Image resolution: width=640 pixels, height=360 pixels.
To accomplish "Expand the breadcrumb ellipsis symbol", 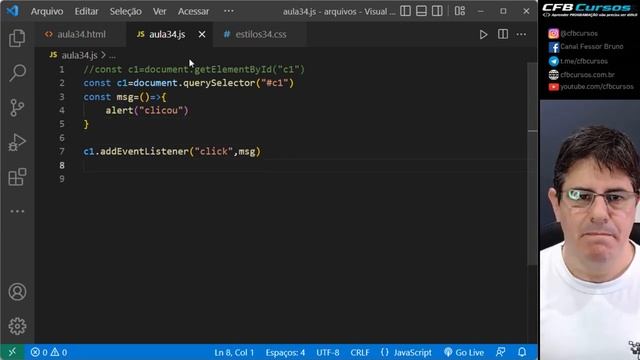I will click(x=112, y=55).
